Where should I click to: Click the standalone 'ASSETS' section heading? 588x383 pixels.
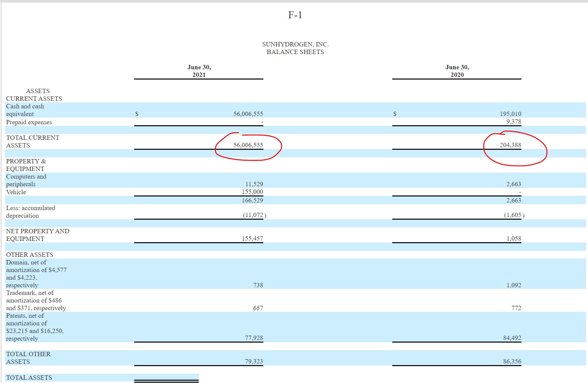point(38,91)
